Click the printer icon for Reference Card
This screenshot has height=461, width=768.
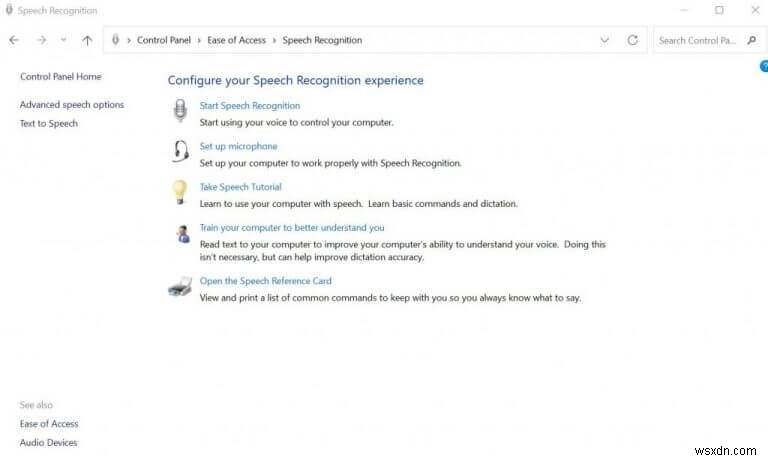tap(180, 287)
